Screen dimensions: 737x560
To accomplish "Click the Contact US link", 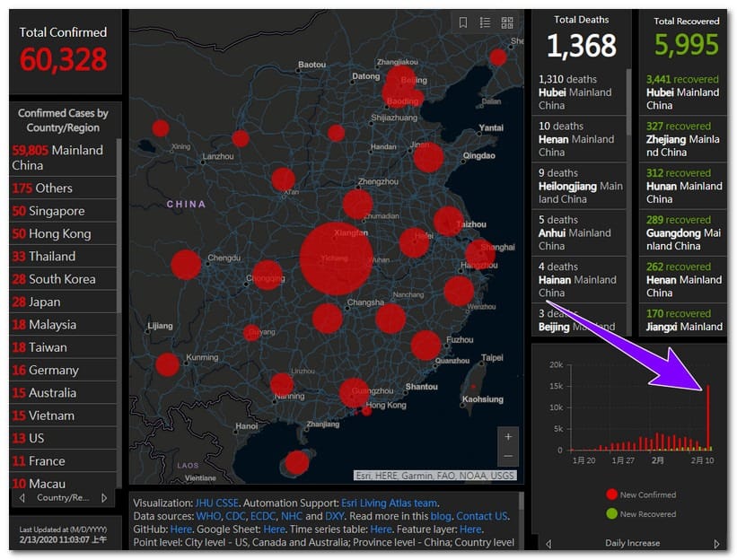I will tap(482, 516).
